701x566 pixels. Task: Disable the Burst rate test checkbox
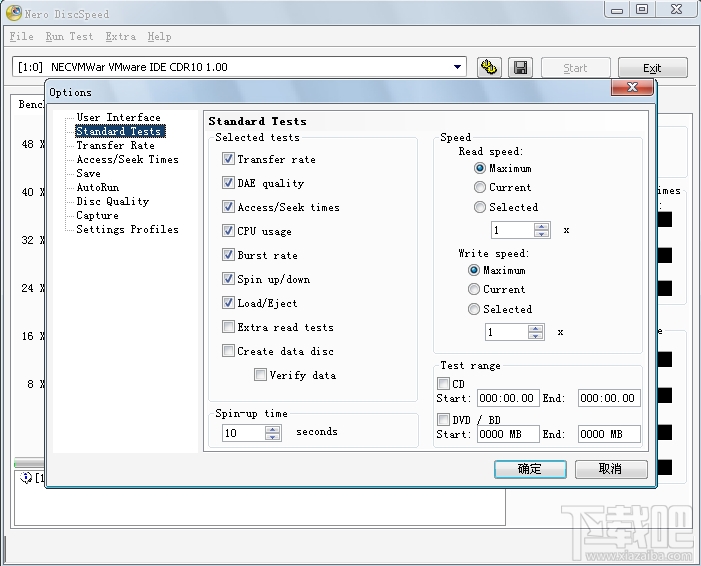click(x=228, y=254)
